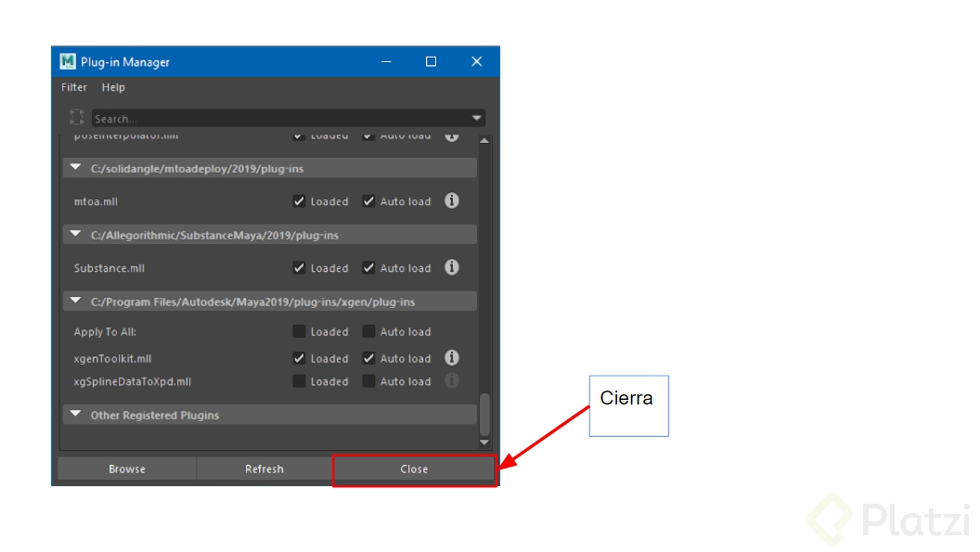Close window using title bar X
This screenshot has width=980, height=552.
pyautogui.click(x=476, y=61)
